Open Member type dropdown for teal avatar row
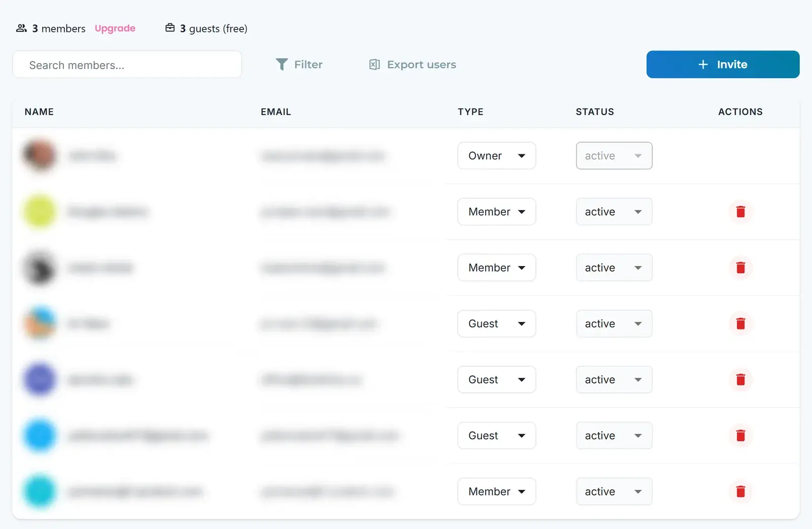The height and width of the screenshot is (529, 812). [x=496, y=491]
